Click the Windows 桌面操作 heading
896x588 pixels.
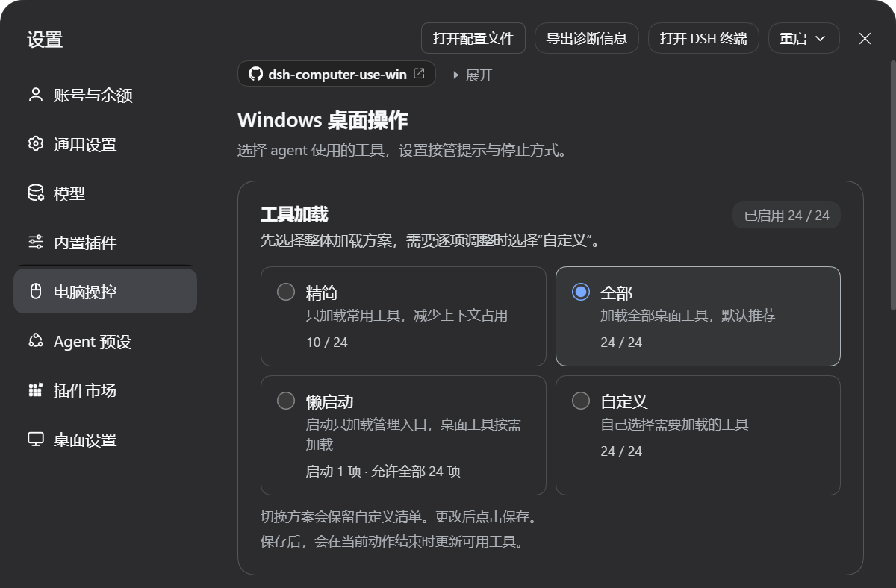[x=323, y=120]
